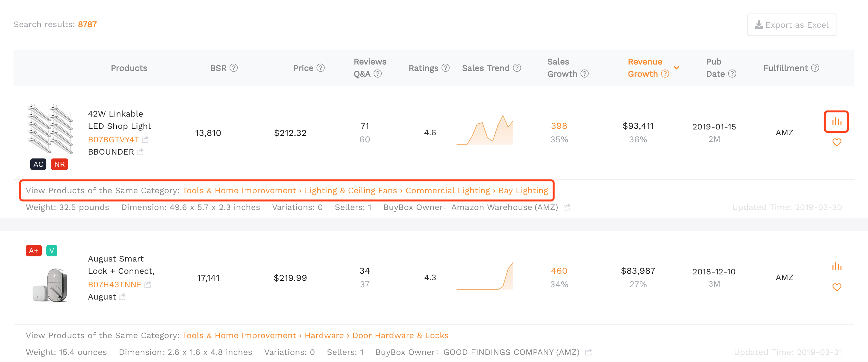Click BSR value 13,810
The height and width of the screenshot is (362, 868).
[208, 133]
